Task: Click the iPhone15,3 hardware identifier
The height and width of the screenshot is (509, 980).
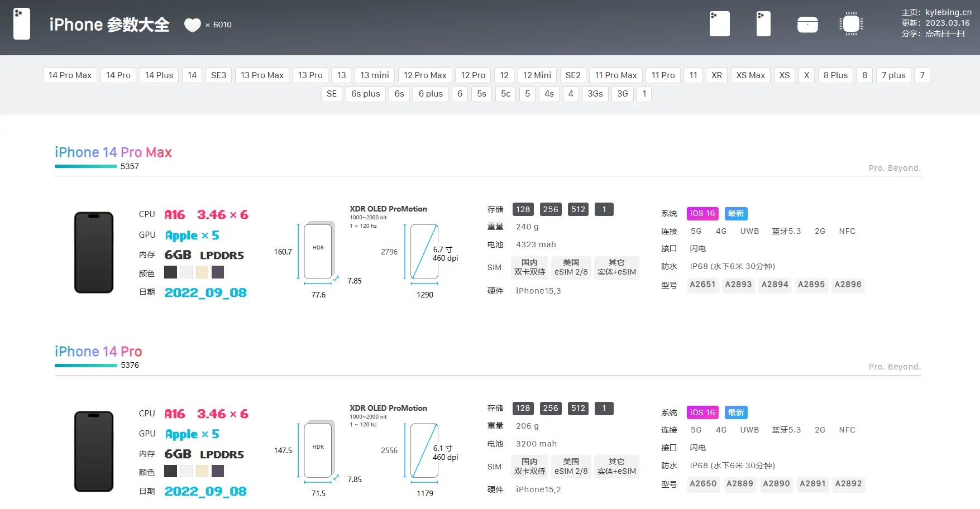Action: pyautogui.click(x=538, y=291)
